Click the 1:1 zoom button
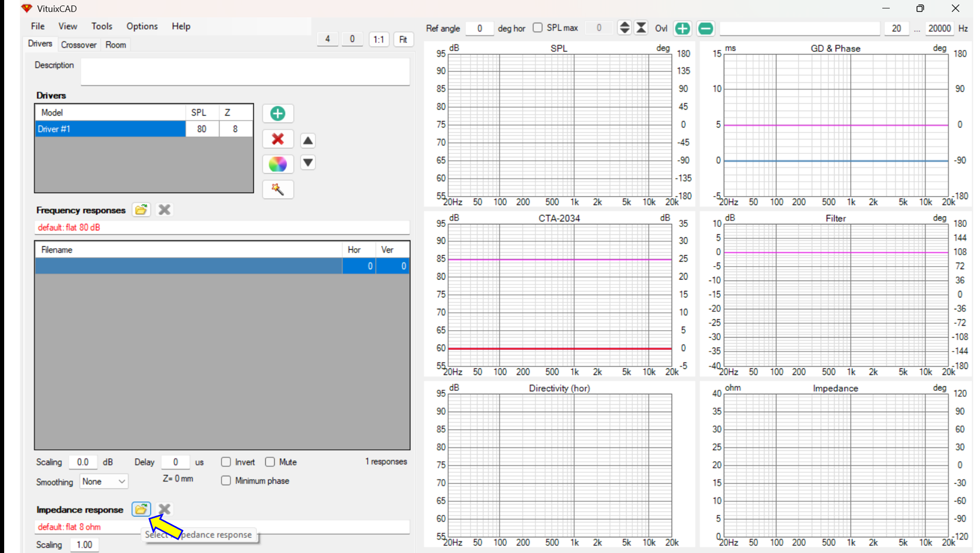 379,39
